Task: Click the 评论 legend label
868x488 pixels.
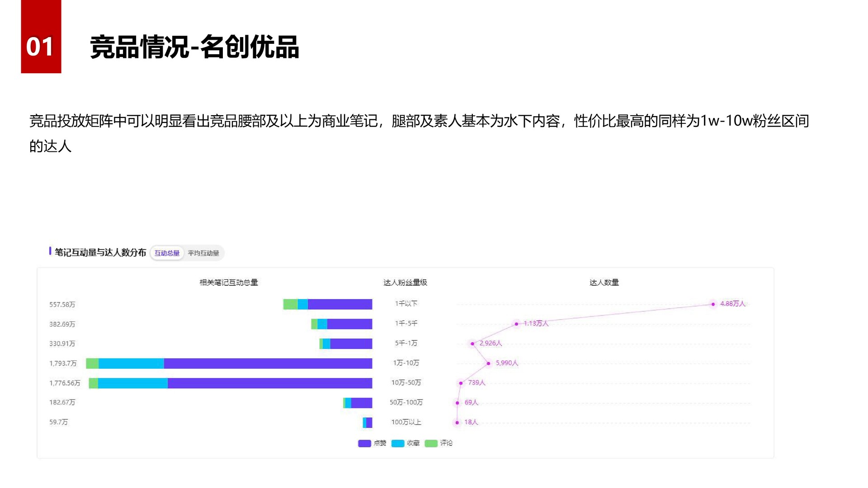Action: pyautogui.click(x=447, y=443)
